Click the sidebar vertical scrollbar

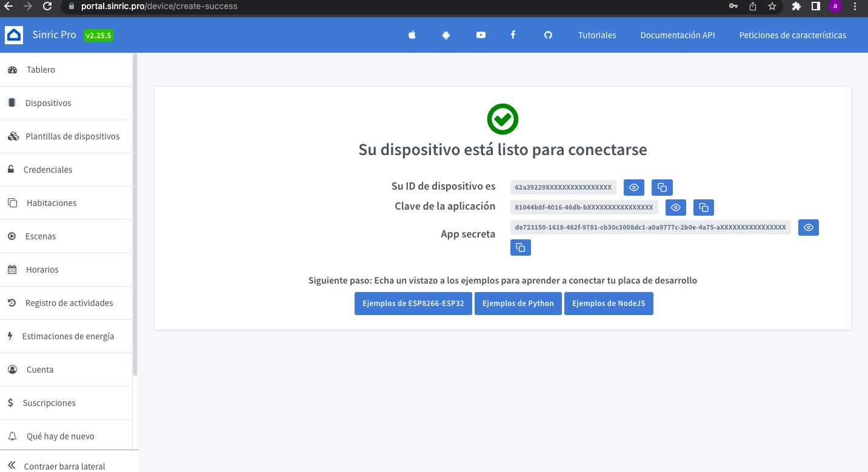pos(135,212)
